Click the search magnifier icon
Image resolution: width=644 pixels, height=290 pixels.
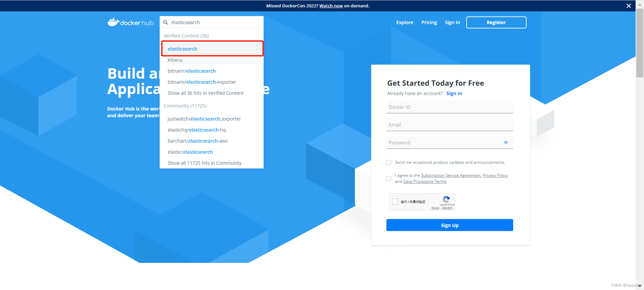point(166,22)
